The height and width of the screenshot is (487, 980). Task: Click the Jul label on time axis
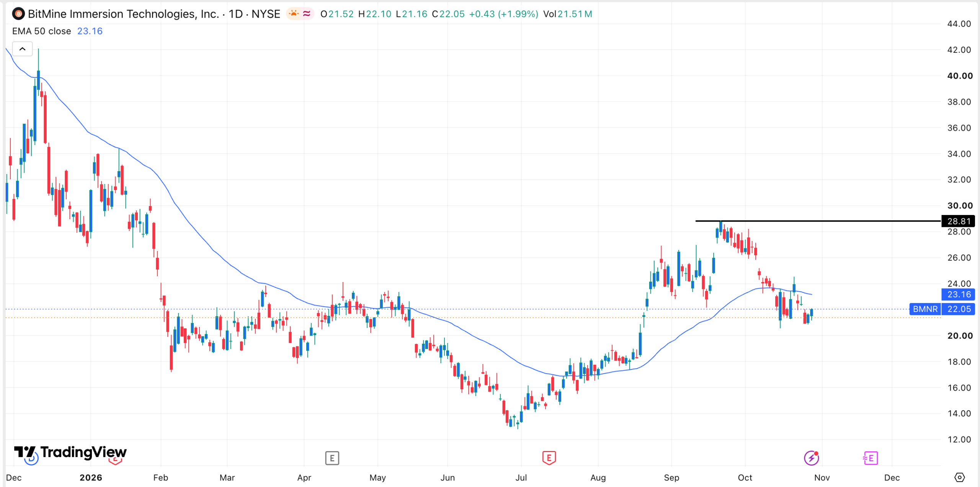(x=521, y=477)
